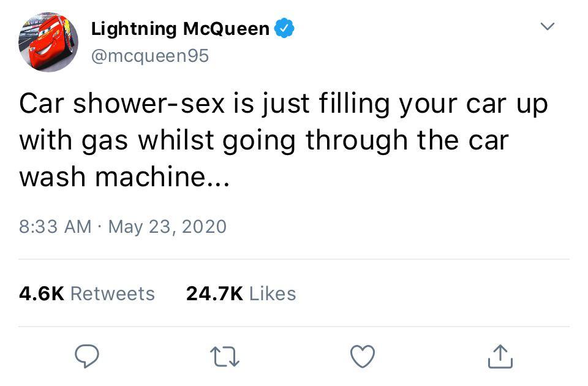Open the @mcqueen95 handle
588x386 pixels.
pos(150,56)
